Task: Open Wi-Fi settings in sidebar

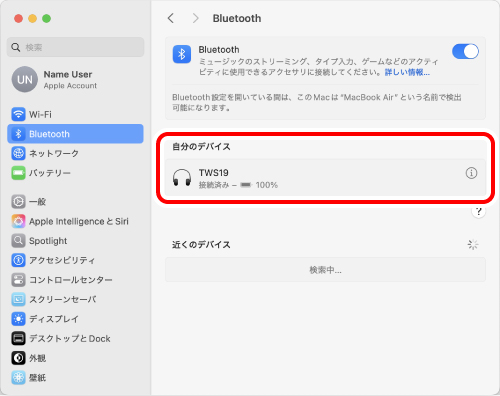Action: point(75,114)
